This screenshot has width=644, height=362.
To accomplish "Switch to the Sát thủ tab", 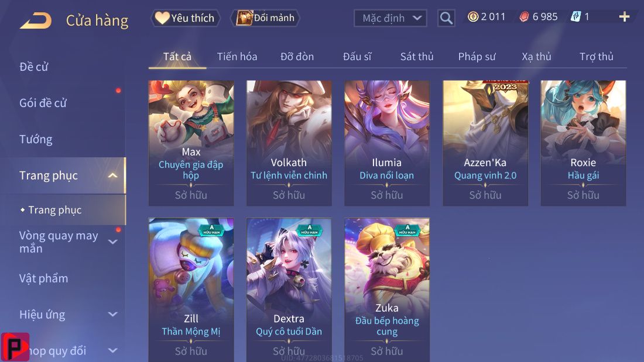I will pyautogui.click(x=417, y=57).
